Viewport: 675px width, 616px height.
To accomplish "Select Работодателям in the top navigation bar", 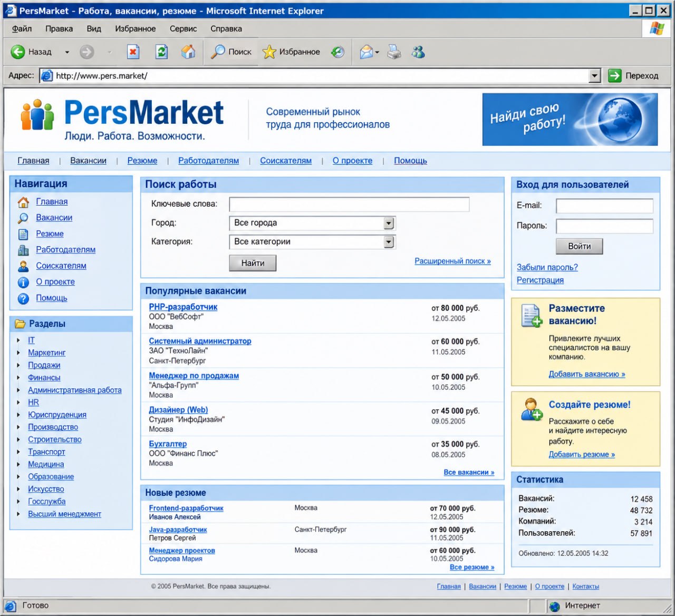I will (208, 161).
